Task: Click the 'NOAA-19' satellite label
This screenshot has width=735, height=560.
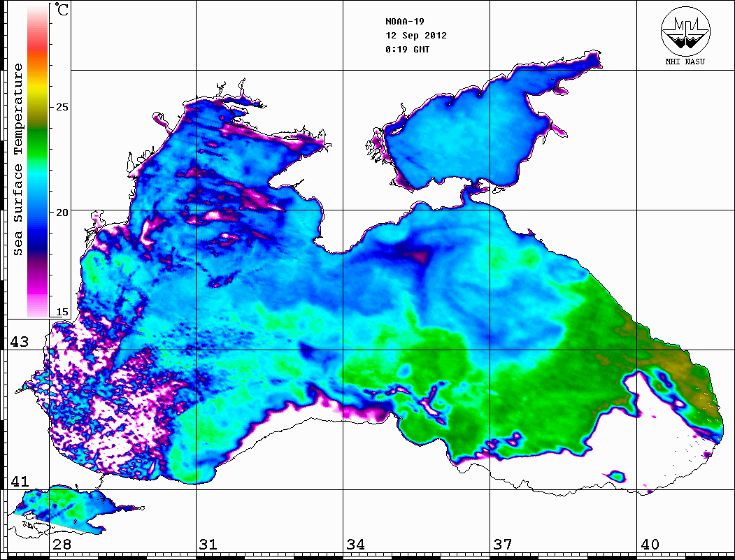Action: click(404, 22)
